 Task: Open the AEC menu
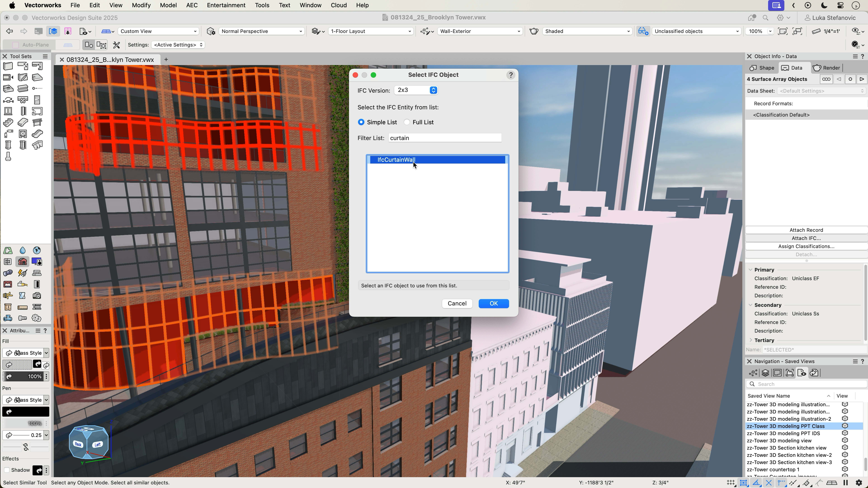pos(192,5)
